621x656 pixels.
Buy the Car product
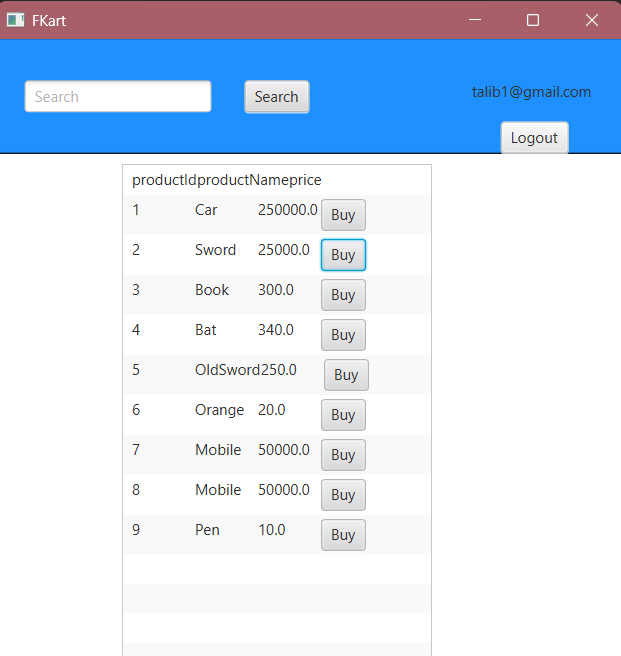pos(343,215)
